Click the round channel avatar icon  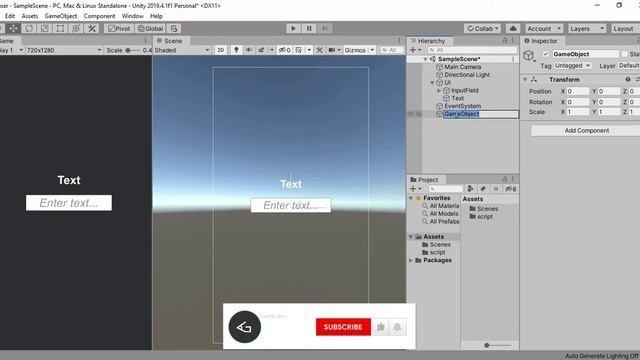244,327
